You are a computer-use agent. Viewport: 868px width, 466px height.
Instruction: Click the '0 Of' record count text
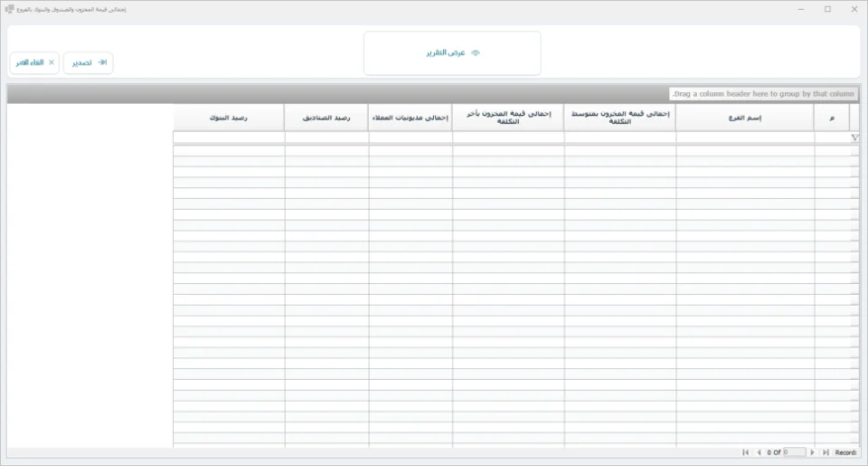[773, 452]
